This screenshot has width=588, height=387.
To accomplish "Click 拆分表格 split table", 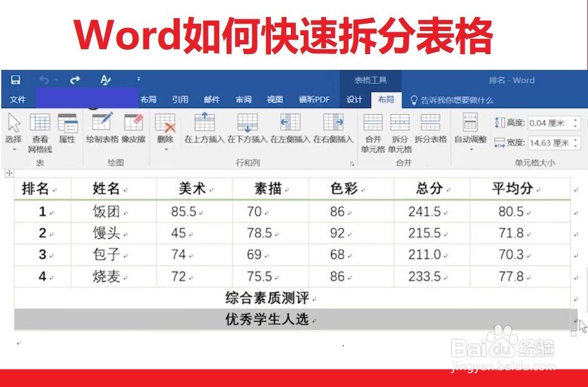I will (x=431, y=129).
